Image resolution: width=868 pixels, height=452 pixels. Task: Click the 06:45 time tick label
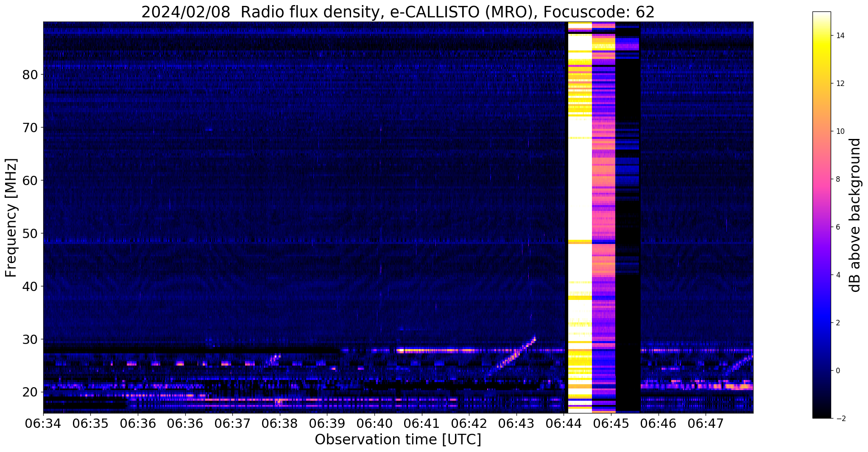[611, 423]
